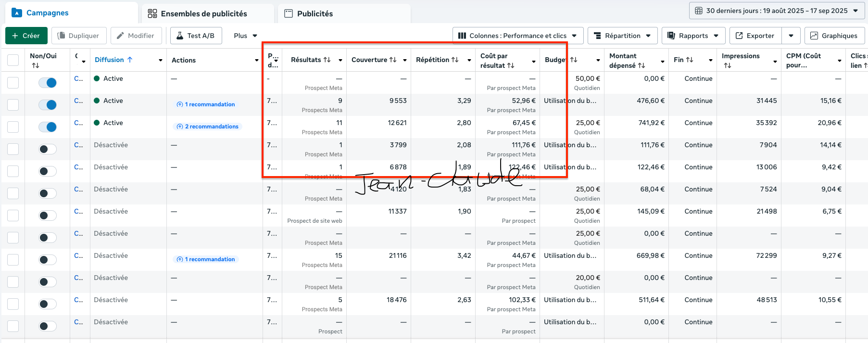
Task: Select checkbox of campaign with 111,76 € spent
Action: (x=13, y=149)
